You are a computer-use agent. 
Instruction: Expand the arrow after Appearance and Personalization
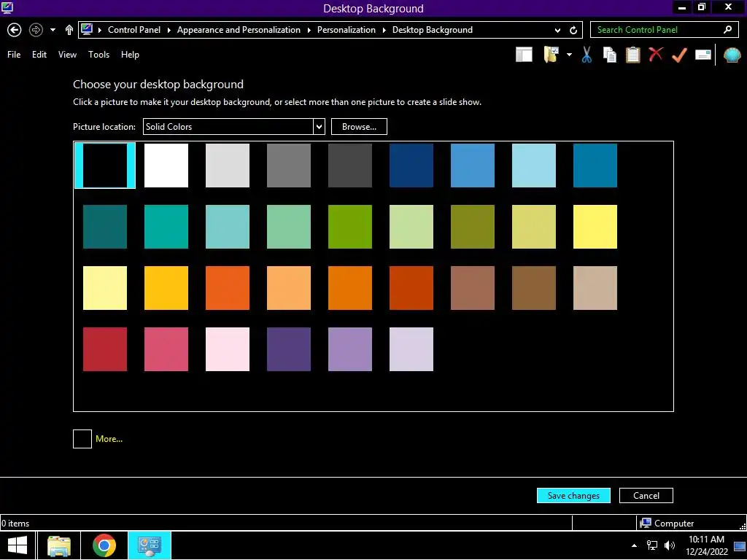pyautogui.click(x=309, y=30)
